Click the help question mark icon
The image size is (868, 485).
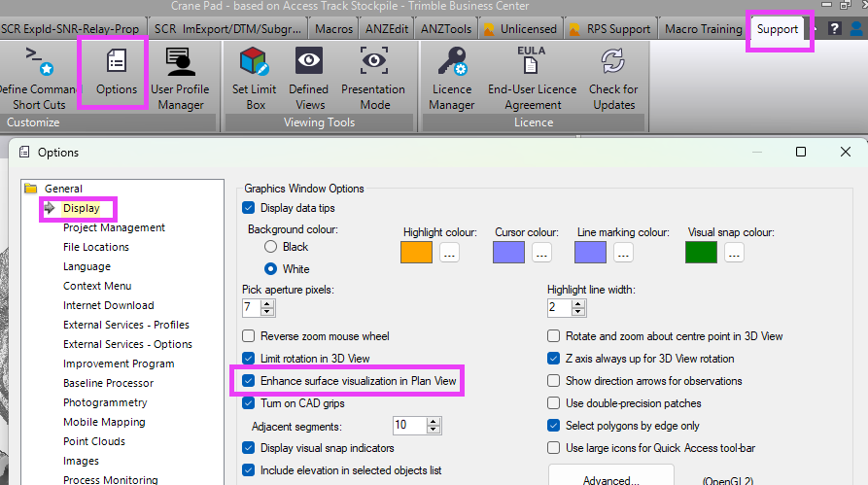click(x=834, y=28)
